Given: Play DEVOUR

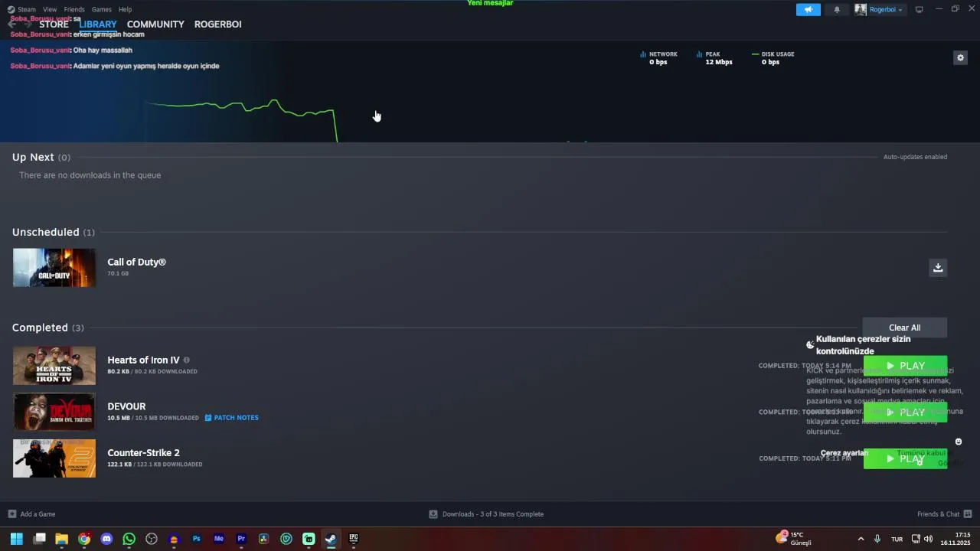Looking at the screenshot, I should pyautogui.click(x=905, y=412).
